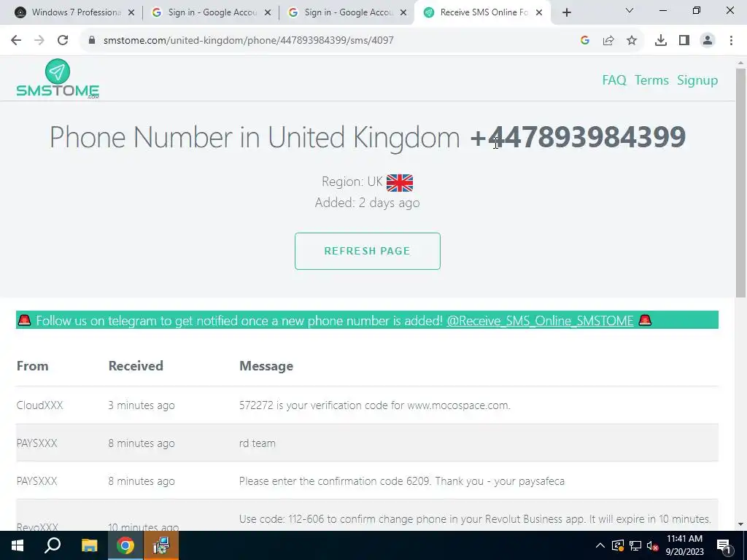Close the first Google Sign in tab

tap(268, 13)
